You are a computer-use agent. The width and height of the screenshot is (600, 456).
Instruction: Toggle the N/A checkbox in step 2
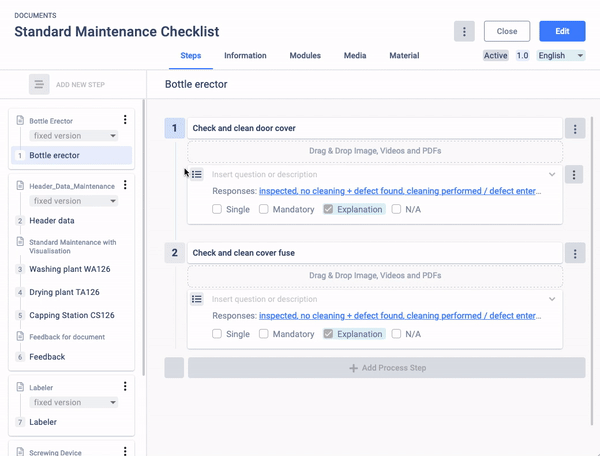396,334
